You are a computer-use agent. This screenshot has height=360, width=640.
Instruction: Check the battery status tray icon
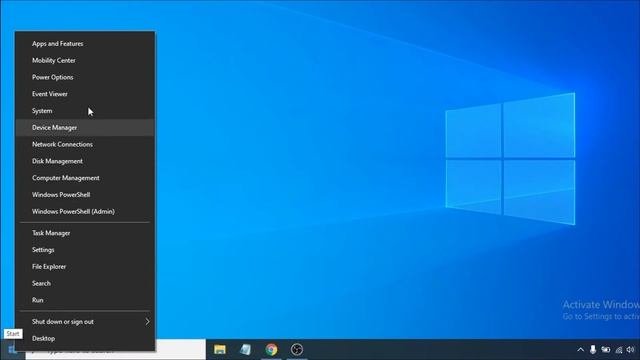pyautogui.click(x=606, y=350)
